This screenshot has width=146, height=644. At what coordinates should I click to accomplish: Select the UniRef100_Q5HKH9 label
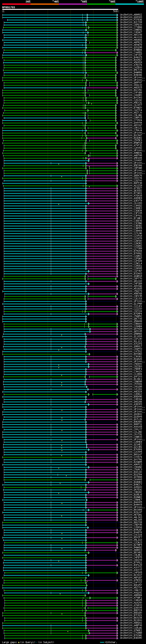coord(131,321)
